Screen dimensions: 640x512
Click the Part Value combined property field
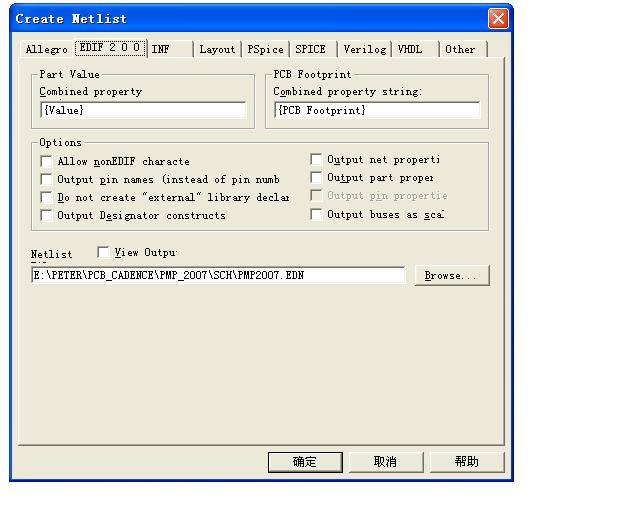coord(143,110)
